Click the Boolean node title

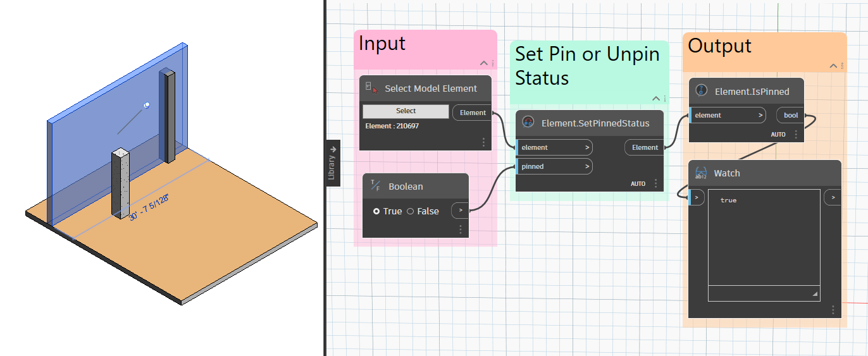(406, 187)
